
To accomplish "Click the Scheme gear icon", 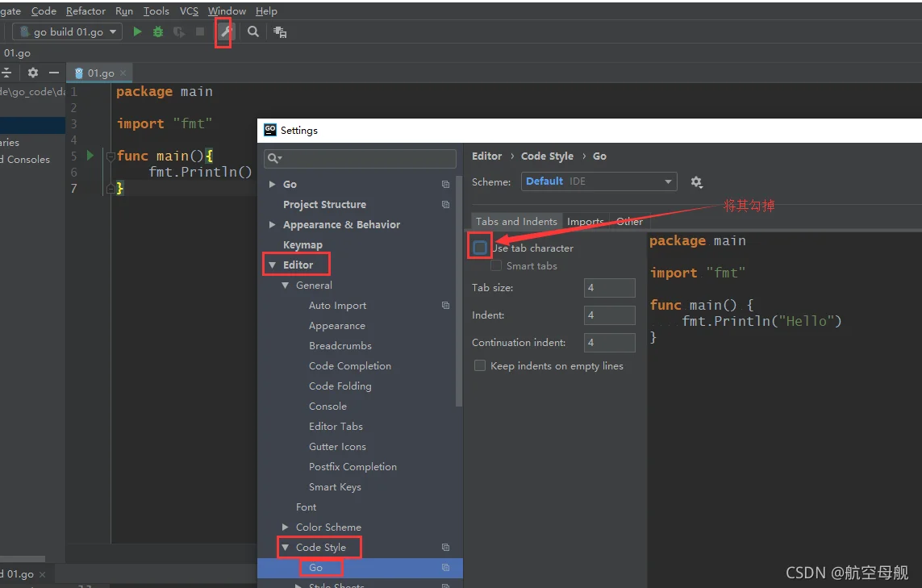I will point(696,181).
